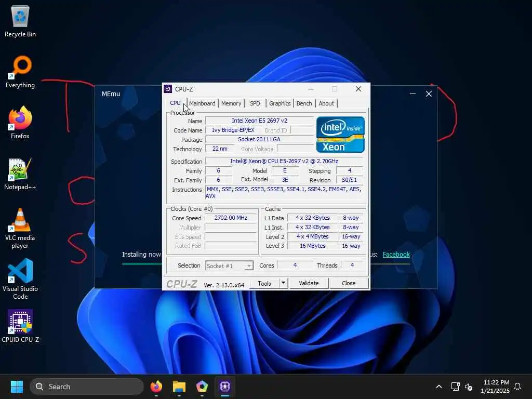532x399 pixels.
Task: Switch to the CPU tab
Action: coord(175,103)
